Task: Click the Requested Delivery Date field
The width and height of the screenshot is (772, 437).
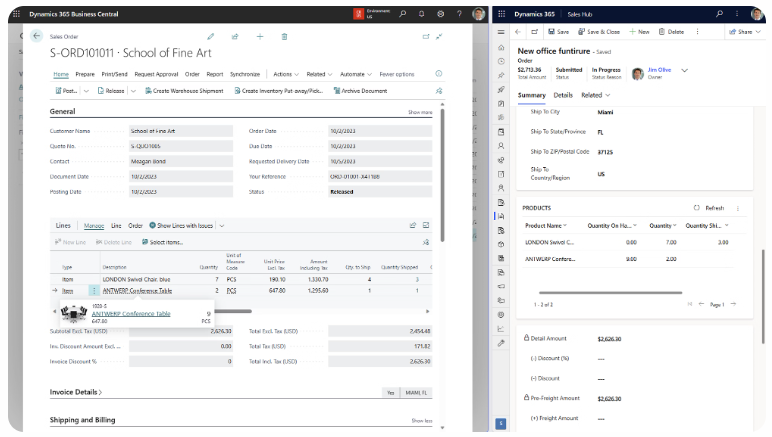Action: [380, 161]
